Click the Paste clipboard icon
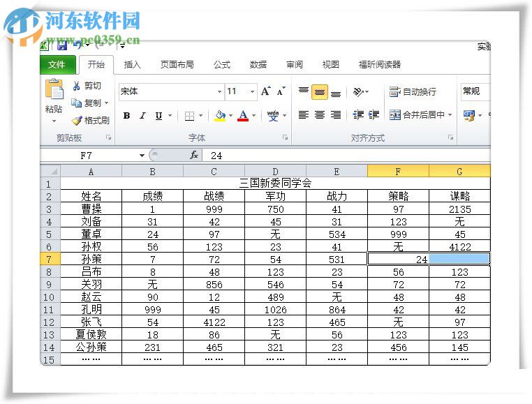532x404 pixels. click(x=54, y=89)
